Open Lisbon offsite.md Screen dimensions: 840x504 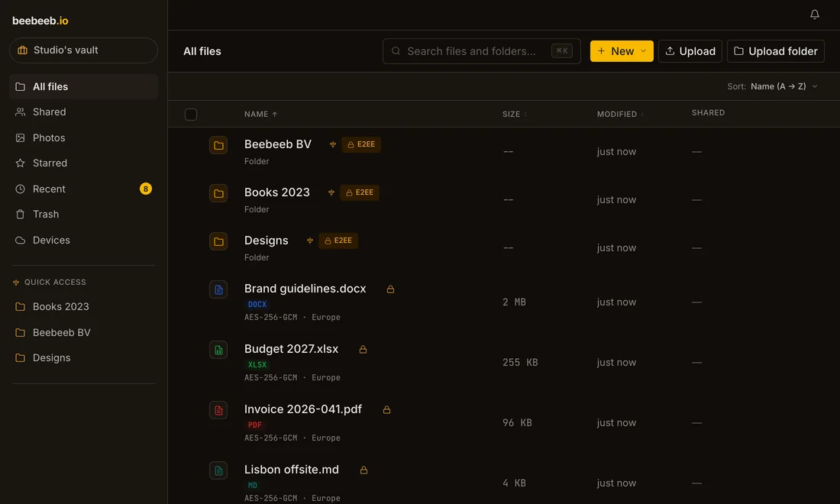292,470
